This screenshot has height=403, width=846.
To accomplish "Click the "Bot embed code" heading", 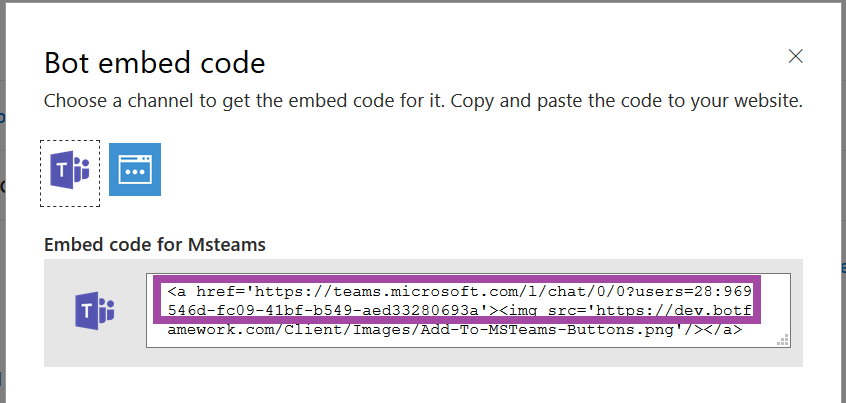I will click(x=155, y=63).
